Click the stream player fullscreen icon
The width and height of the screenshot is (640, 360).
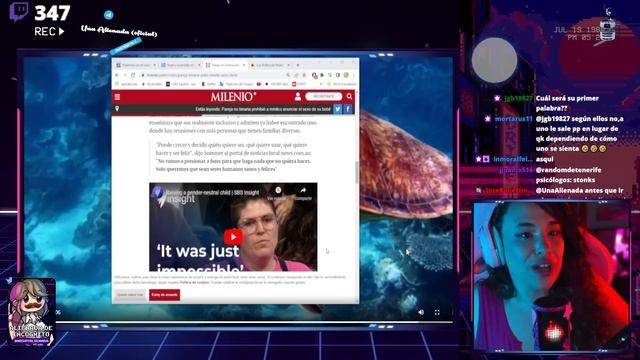(437, 312)
